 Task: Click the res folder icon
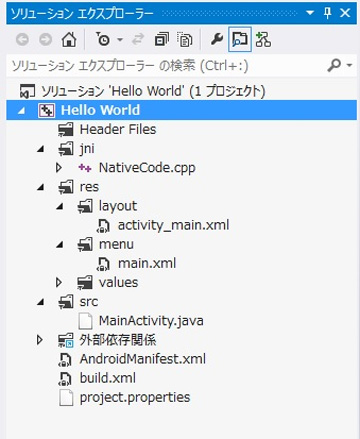click(66, 187)
